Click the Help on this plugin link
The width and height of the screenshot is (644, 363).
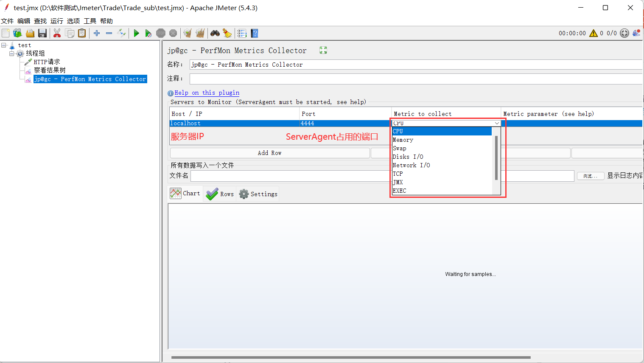(x=207, y=93)
